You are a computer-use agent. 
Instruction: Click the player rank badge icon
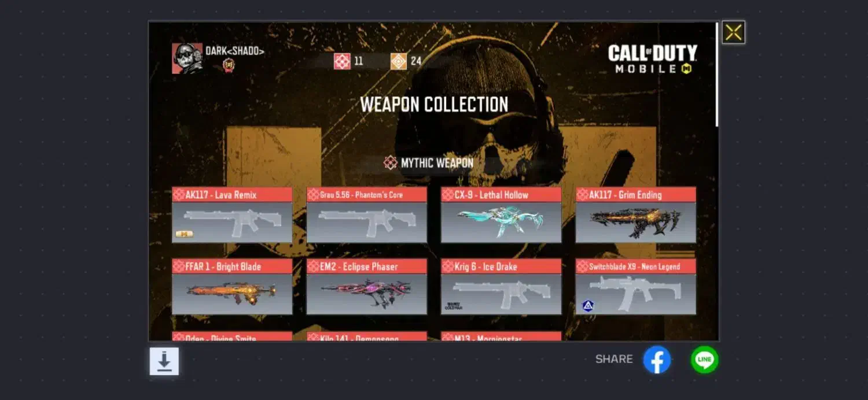coord(229,65)
